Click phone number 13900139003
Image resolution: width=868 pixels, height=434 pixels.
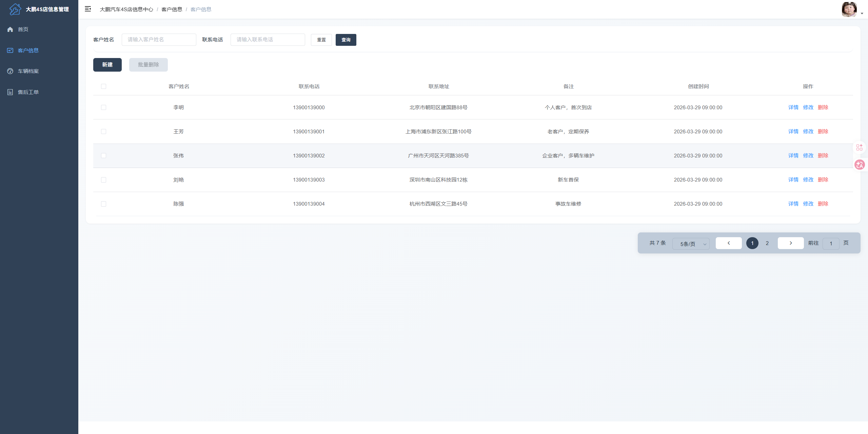click(309, 180)
